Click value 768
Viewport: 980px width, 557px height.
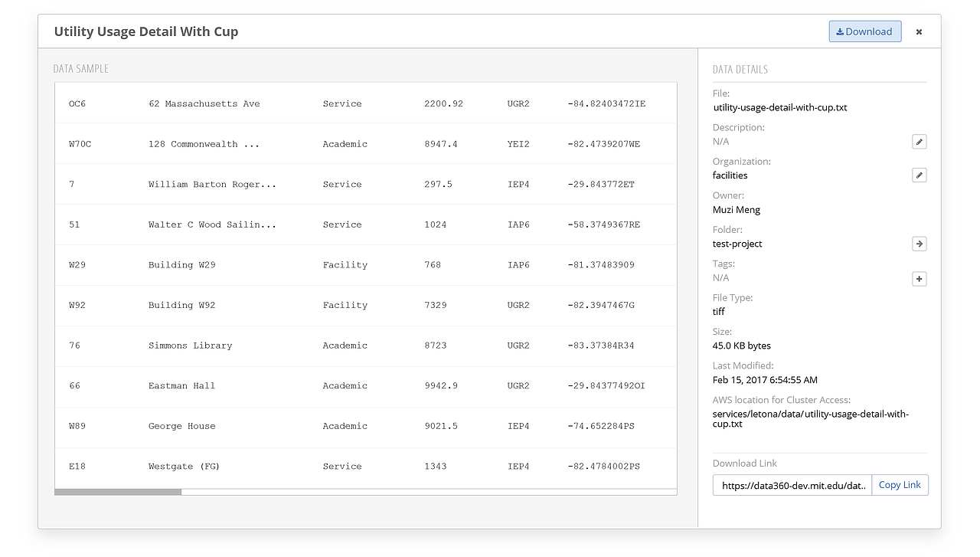(433, 265)
